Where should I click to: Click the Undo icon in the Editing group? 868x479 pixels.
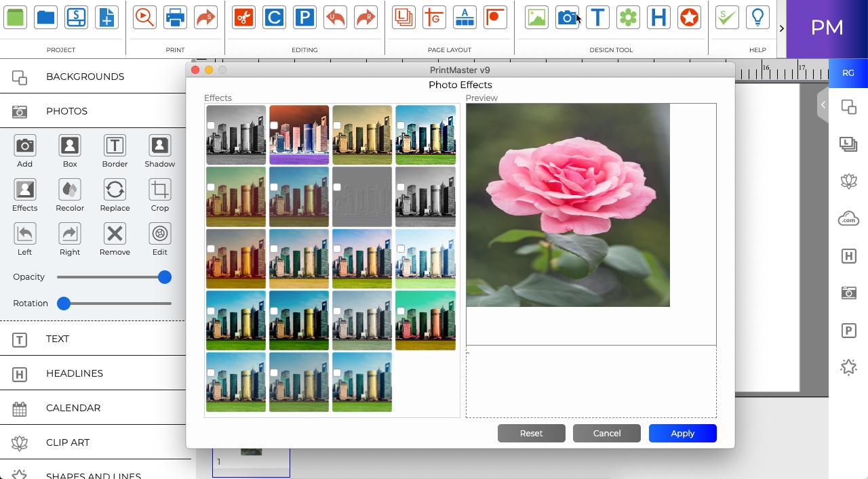(x=335, y=18)
